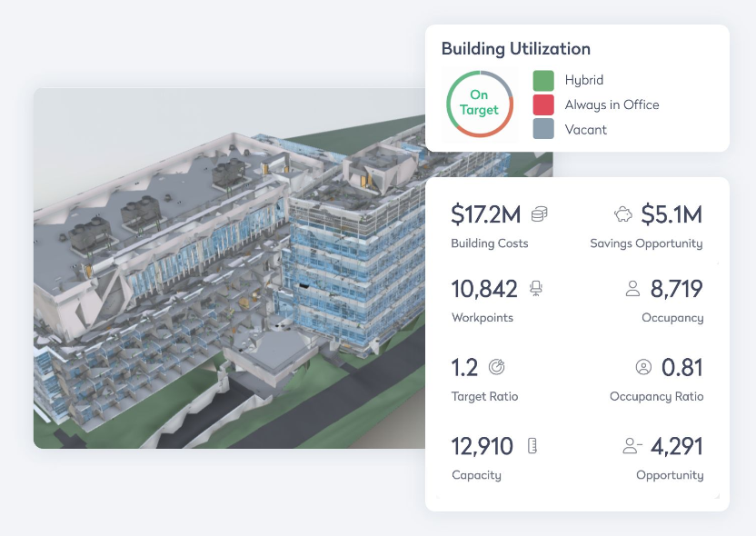The width and height of the screenshot is (756, 536).
Task: Click the coin stack Building Costs icon
Action: [x=540, y=214]
